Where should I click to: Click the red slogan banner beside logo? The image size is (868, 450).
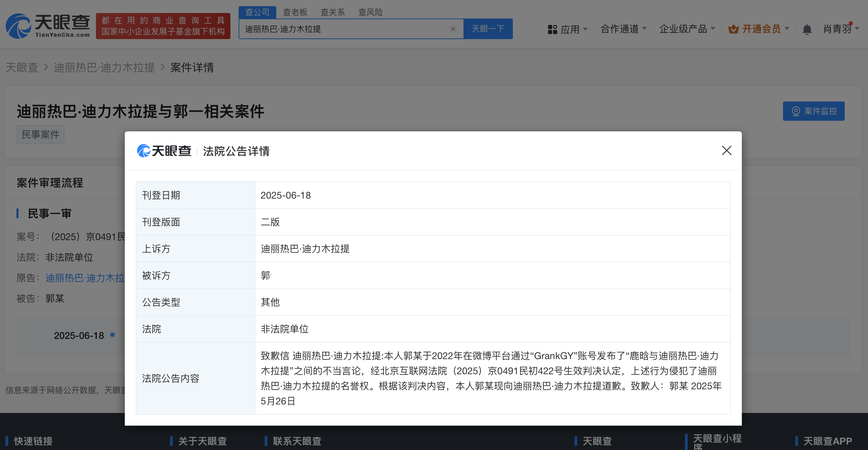click(163, 26)
